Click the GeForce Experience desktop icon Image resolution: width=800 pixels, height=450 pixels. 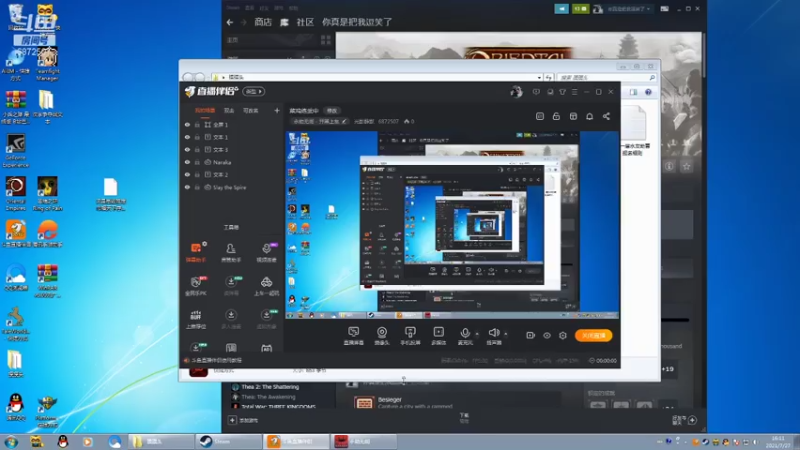coord(16,151)
